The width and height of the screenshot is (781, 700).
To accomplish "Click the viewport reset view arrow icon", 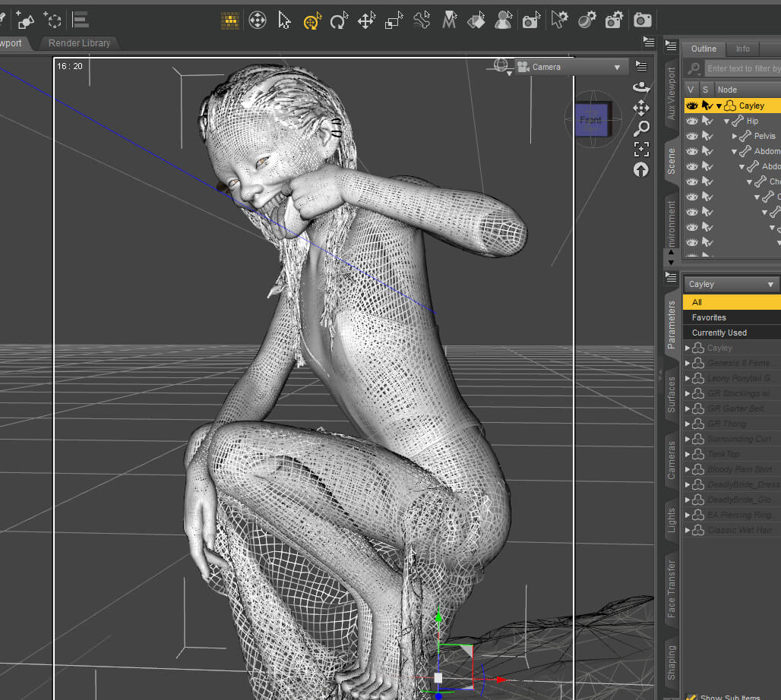I will click(641, 170).
